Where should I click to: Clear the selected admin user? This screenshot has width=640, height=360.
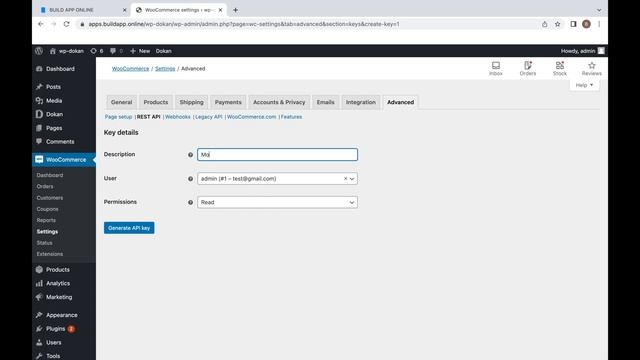click(345, 179)
